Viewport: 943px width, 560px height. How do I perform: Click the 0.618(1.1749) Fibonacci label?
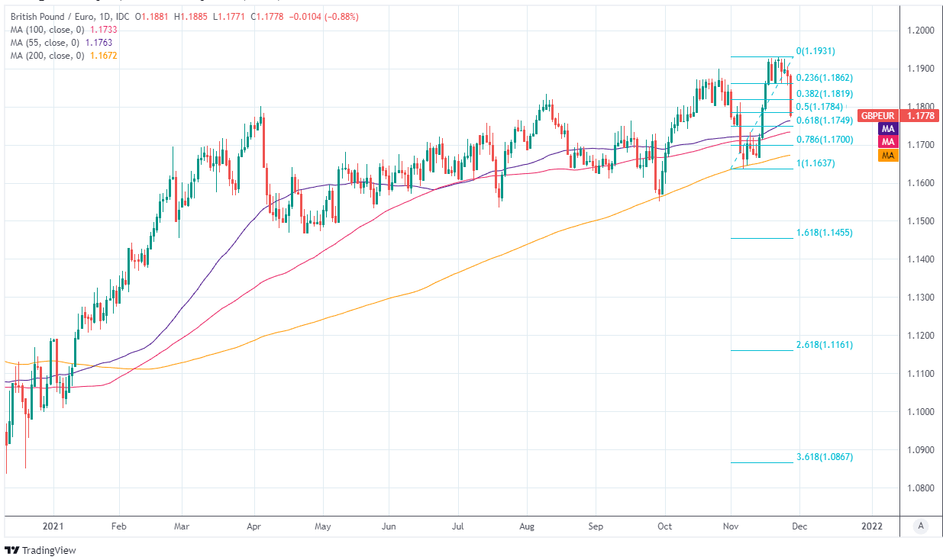824,121
